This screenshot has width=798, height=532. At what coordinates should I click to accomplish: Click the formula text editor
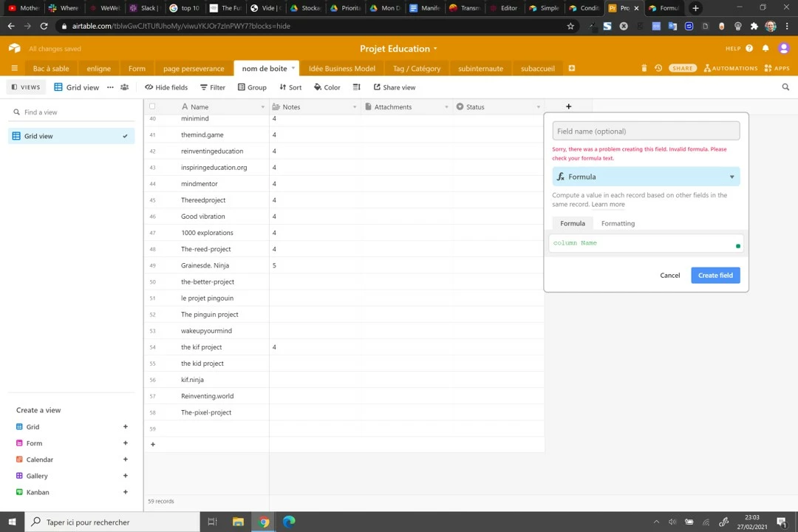[646, 243]
